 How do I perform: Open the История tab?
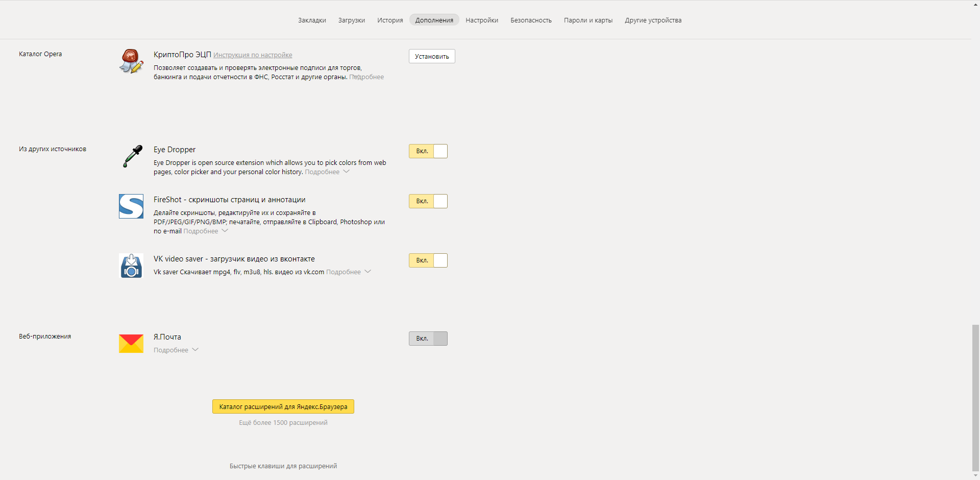point(390,20)
